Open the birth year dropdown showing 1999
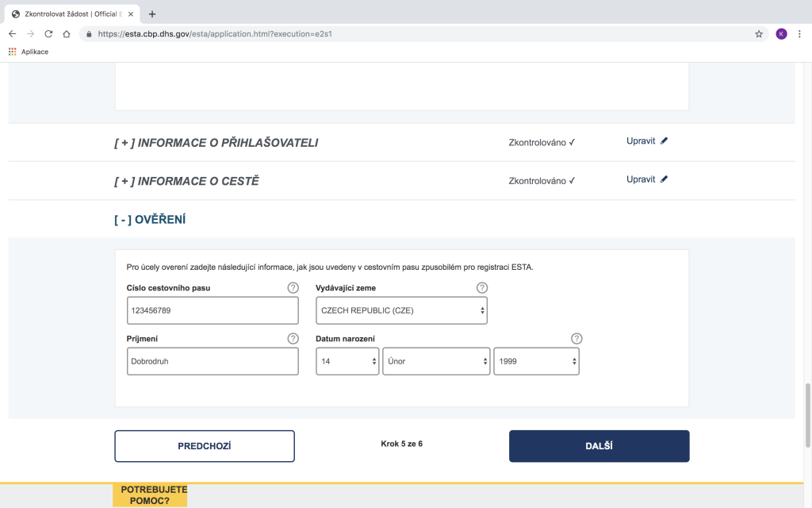 point(536,361)
